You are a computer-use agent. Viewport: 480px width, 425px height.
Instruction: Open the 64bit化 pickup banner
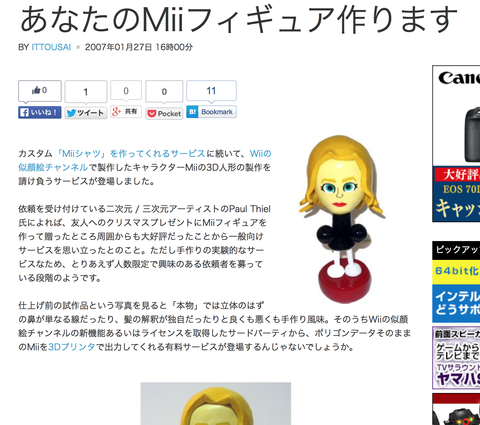pos(456,272)
